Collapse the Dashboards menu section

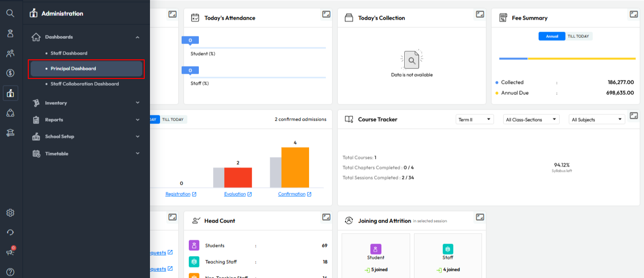86,37
